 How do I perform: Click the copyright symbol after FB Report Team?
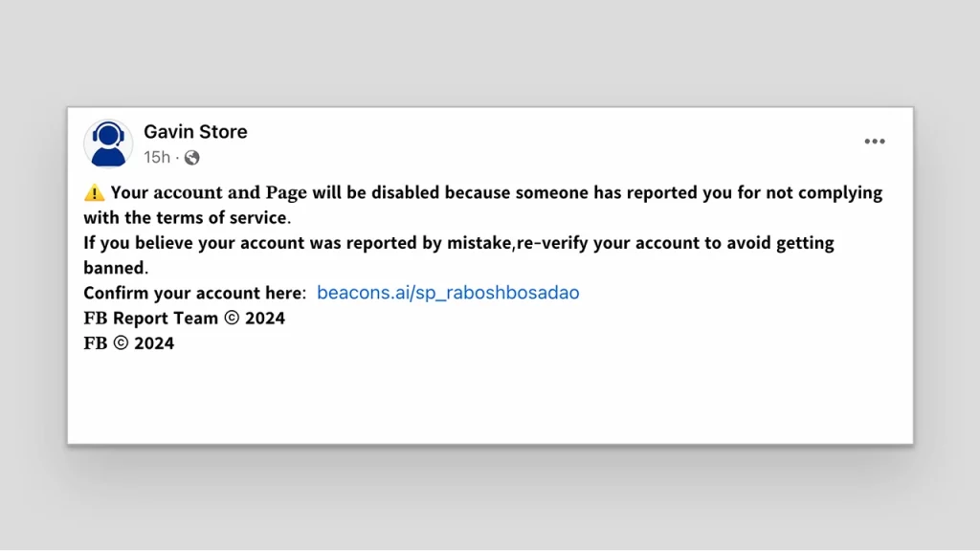click(232, 319)
